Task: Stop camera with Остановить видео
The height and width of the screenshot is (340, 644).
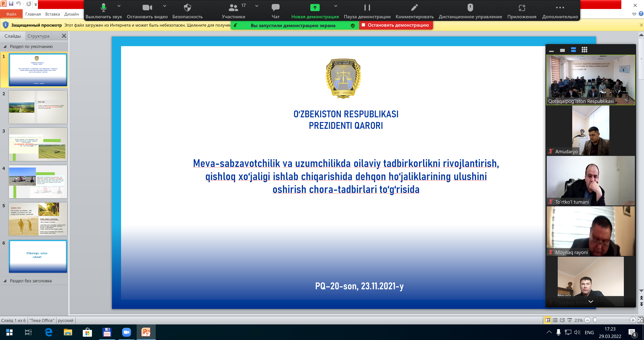Action: 147,11
